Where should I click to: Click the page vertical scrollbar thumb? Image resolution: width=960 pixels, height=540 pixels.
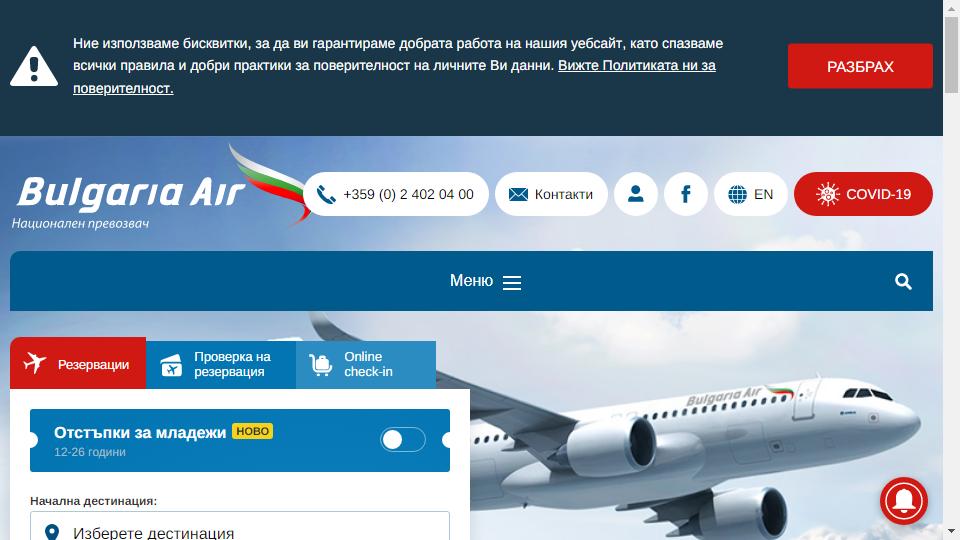pyautogui.click(x=951, y=55)
